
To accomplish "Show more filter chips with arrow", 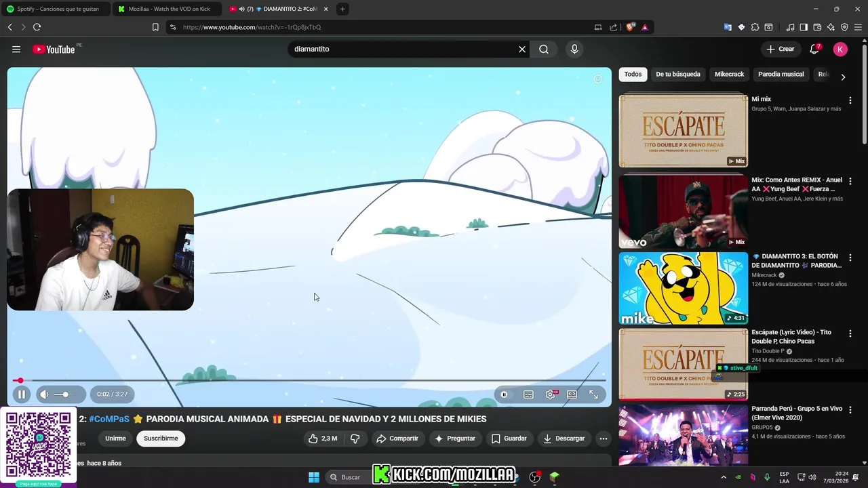I will (843, 77).
